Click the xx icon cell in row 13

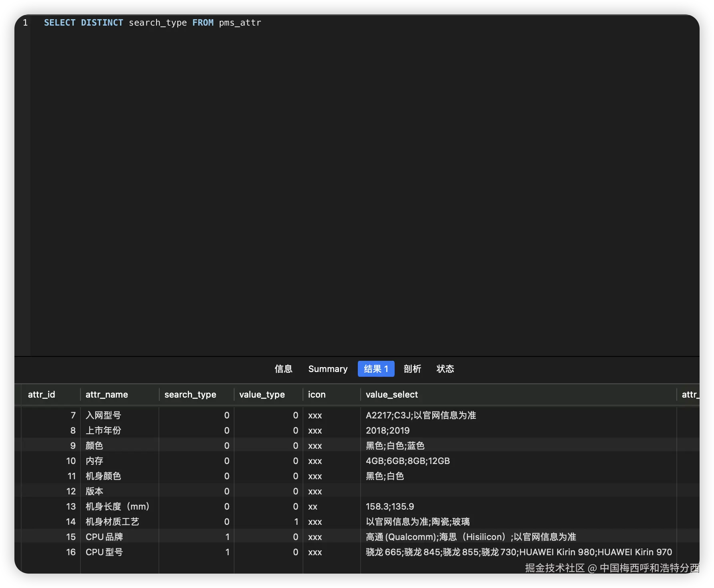pos(332,506)
